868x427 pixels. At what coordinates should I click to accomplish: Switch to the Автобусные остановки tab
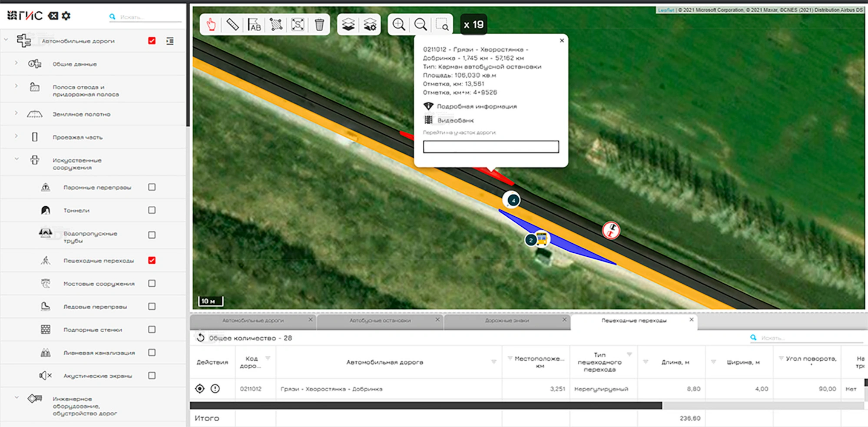380,321
